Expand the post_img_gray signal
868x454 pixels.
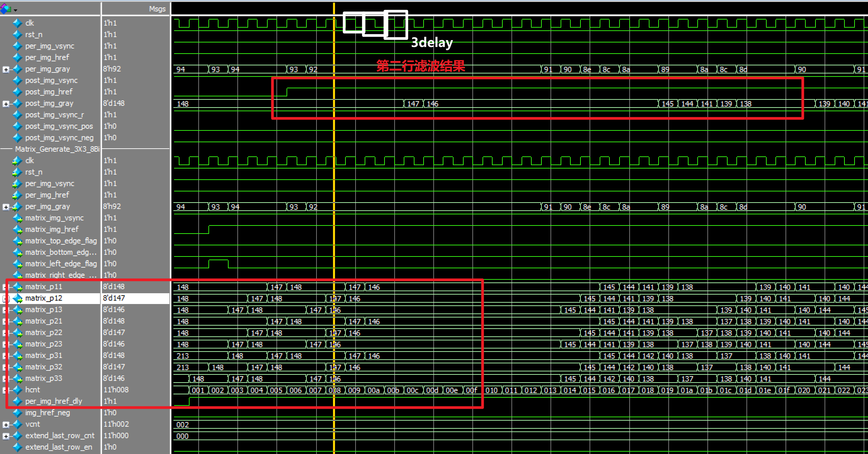(x=6, y=103)
